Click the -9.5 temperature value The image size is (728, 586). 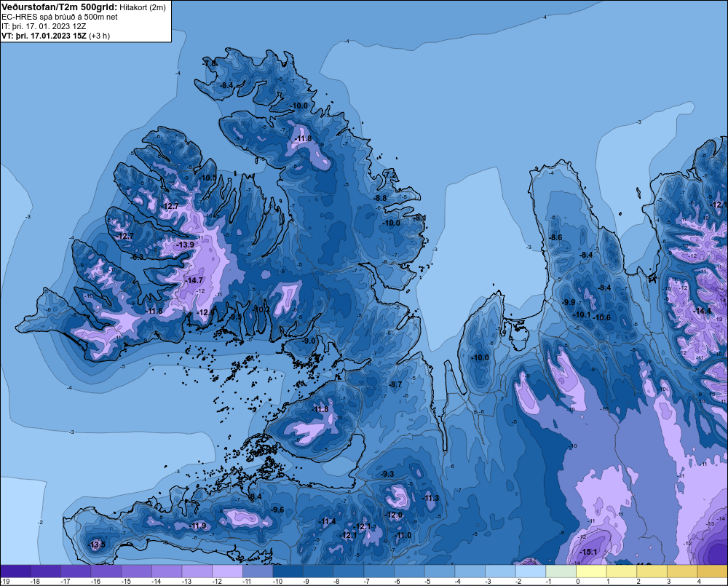[235, 317]
